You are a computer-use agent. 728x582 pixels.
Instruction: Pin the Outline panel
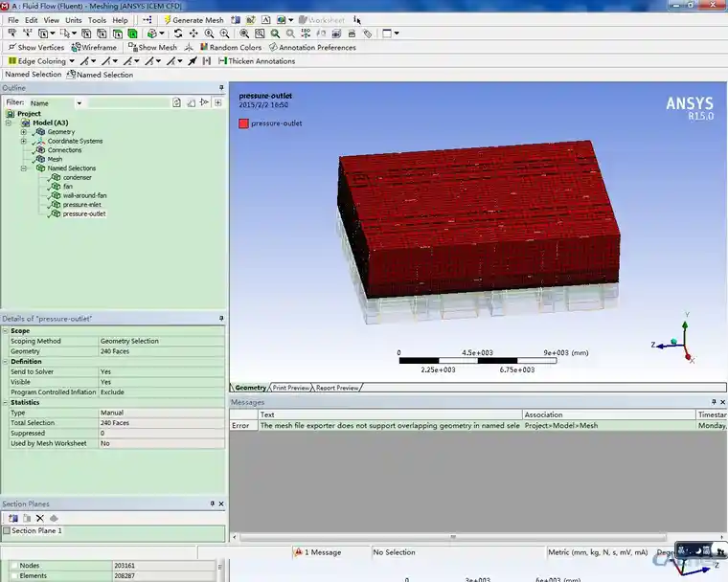coord(221,88)
